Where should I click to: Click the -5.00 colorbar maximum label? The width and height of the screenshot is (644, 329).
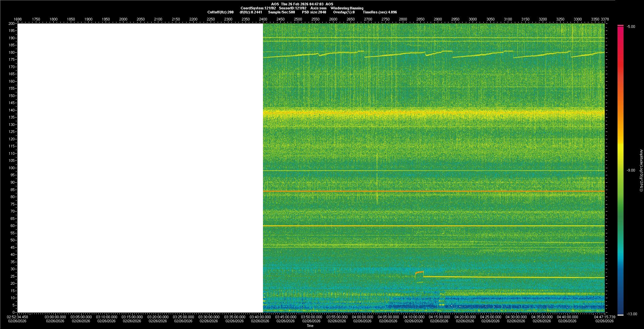631,27
